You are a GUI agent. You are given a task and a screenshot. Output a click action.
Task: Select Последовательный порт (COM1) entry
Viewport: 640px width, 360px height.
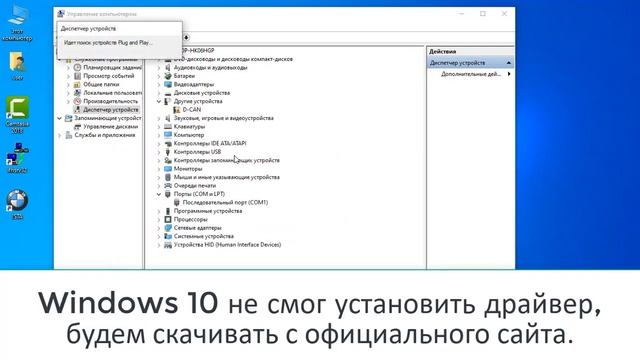[x=225, y=202]
